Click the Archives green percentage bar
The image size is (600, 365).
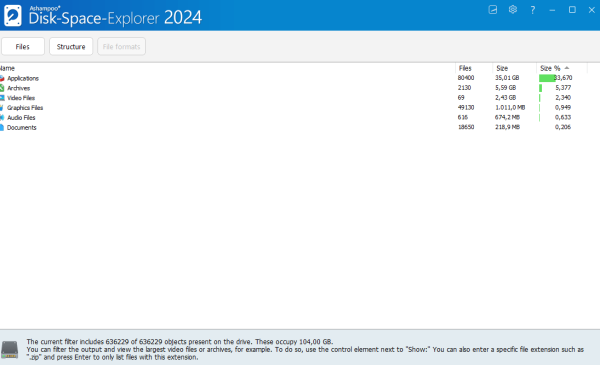[x=540, y=88]
